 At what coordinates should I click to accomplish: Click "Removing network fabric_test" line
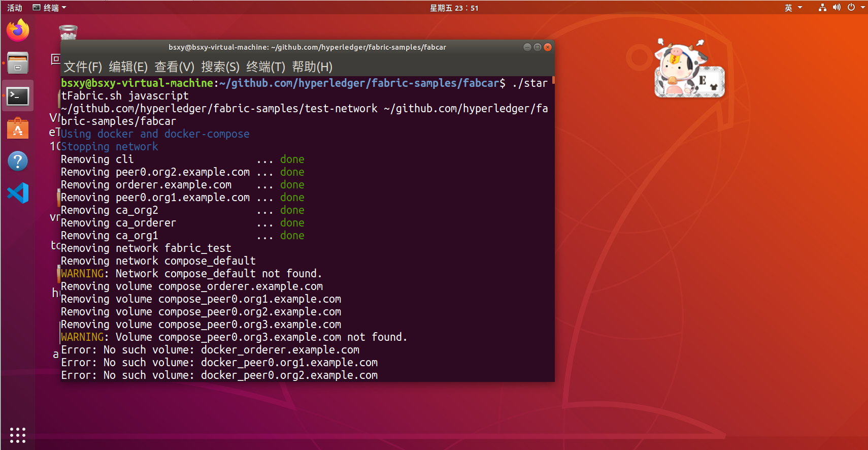click(x=146, y=248)
